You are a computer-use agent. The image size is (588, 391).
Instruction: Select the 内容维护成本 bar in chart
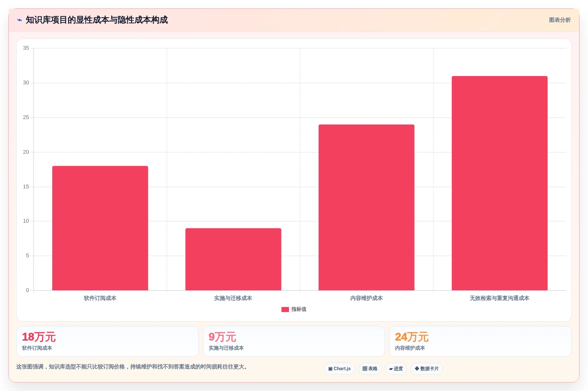pos(367,207)
